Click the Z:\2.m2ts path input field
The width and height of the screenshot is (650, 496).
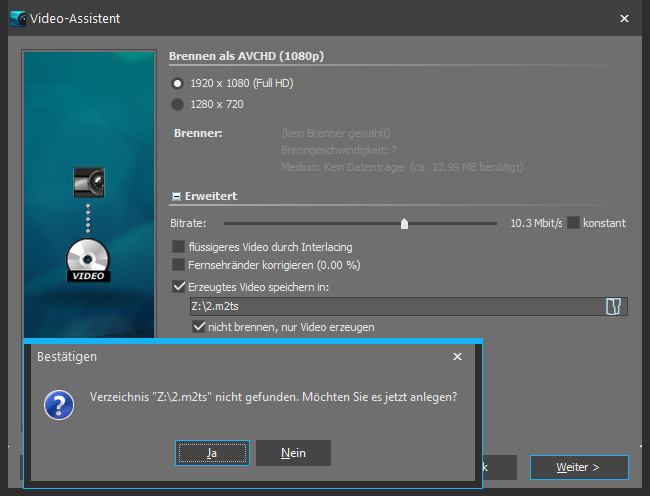click(395, 307)
